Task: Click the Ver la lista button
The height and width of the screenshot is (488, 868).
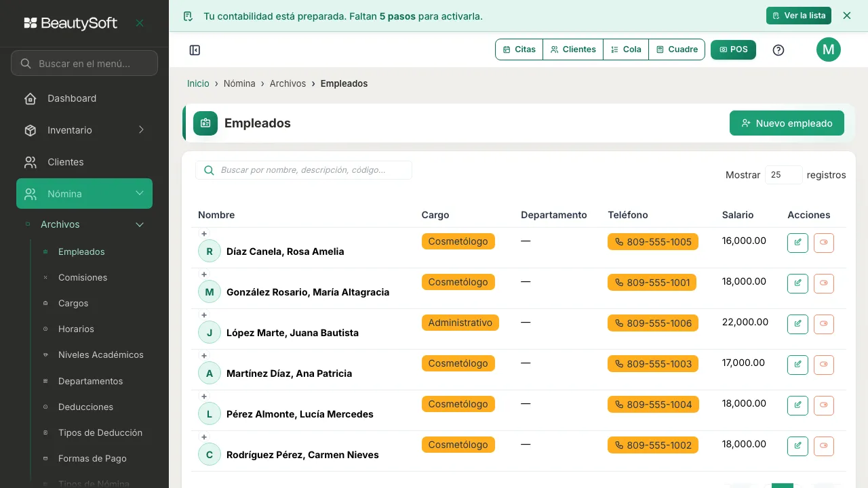Action: click(799, 16)
